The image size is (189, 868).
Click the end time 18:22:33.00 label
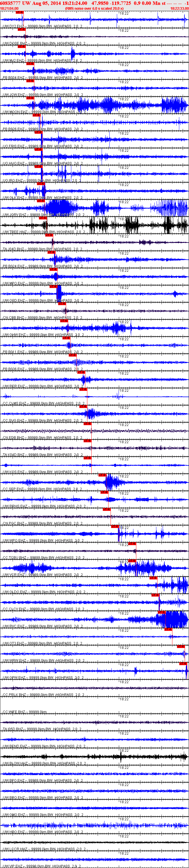point(180,8)
